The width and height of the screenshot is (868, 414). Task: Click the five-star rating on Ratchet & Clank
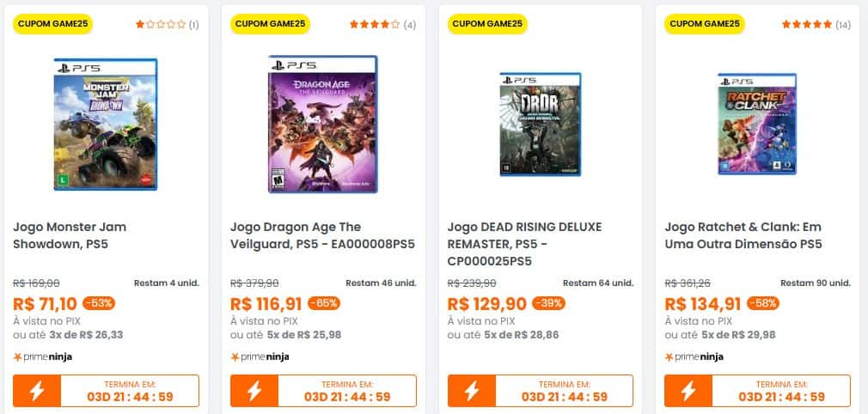coord(807,25)
